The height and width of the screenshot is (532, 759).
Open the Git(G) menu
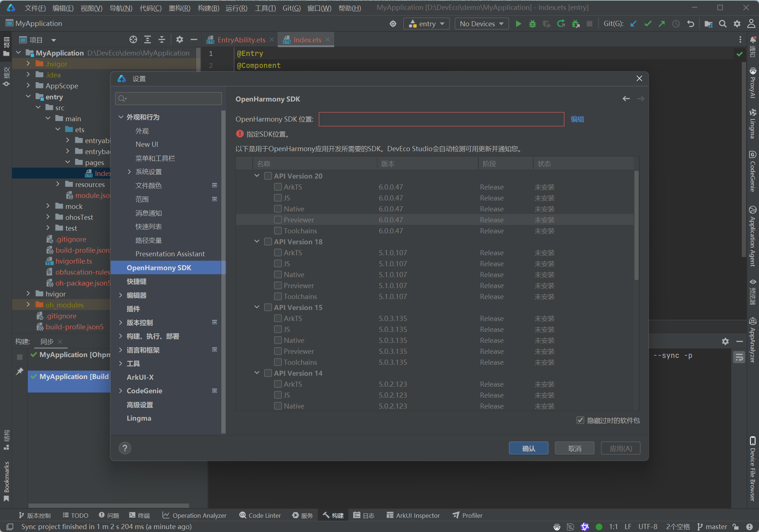(x=291, y=8)
